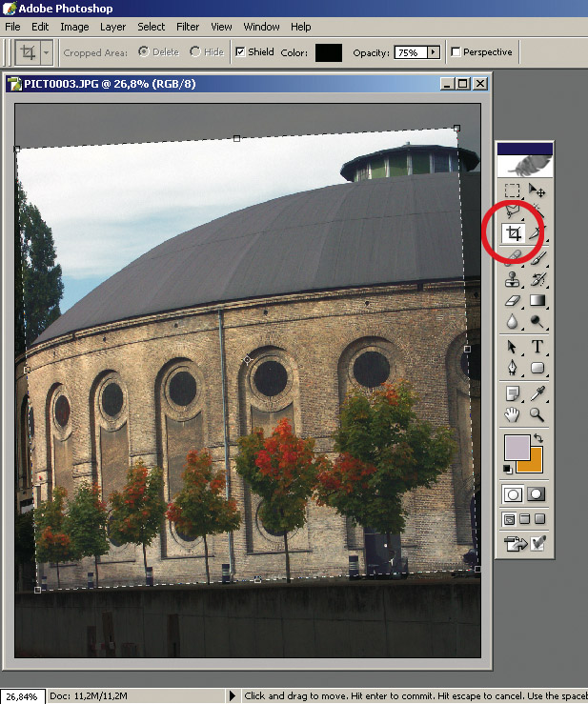This screenshot has height=704, width=588.
Task: Open the Edit menu
Action: (x=40, y=27)
